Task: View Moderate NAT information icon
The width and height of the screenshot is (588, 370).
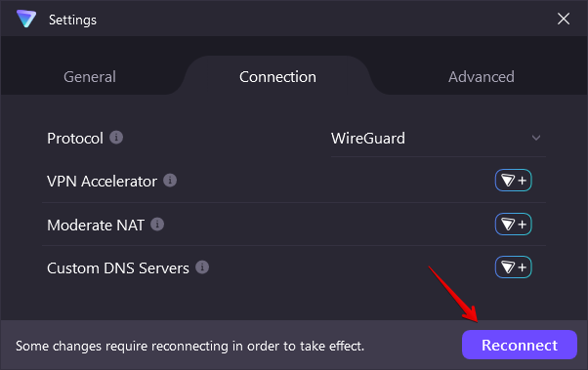Action: coord(157,225)
